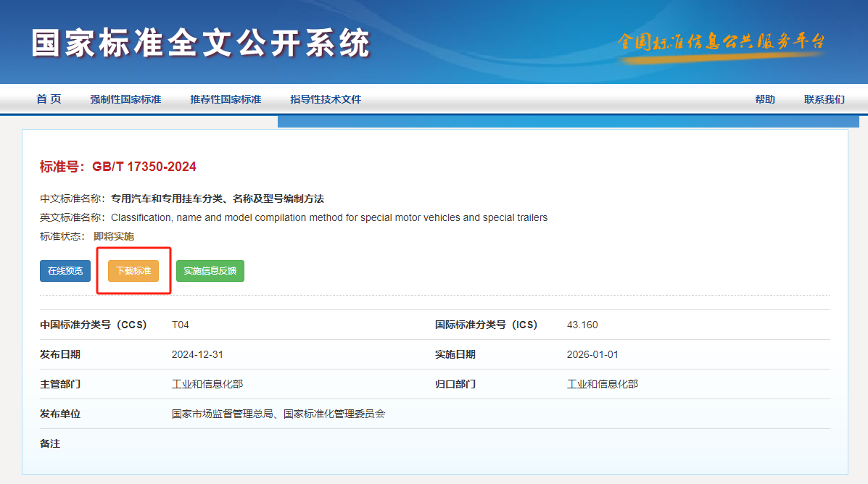Select 推荐性国家标准 from the navigation

226,99
